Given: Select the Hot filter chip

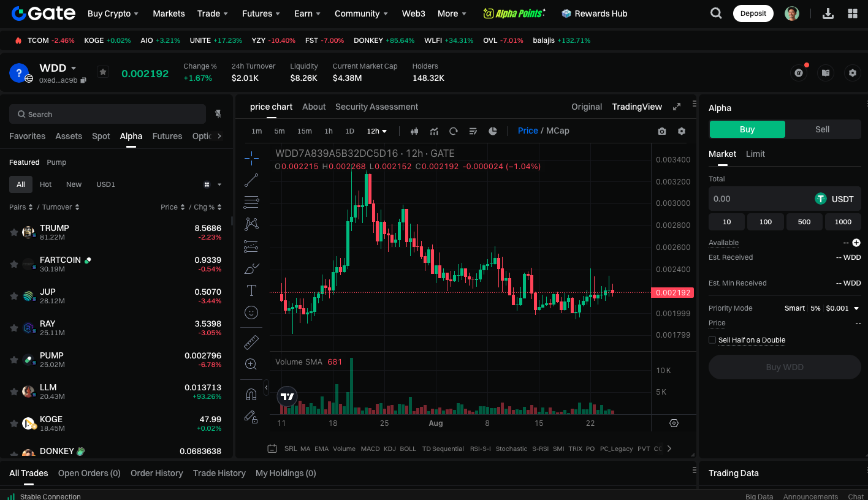Looking at the screenshot, I should 46,184.
